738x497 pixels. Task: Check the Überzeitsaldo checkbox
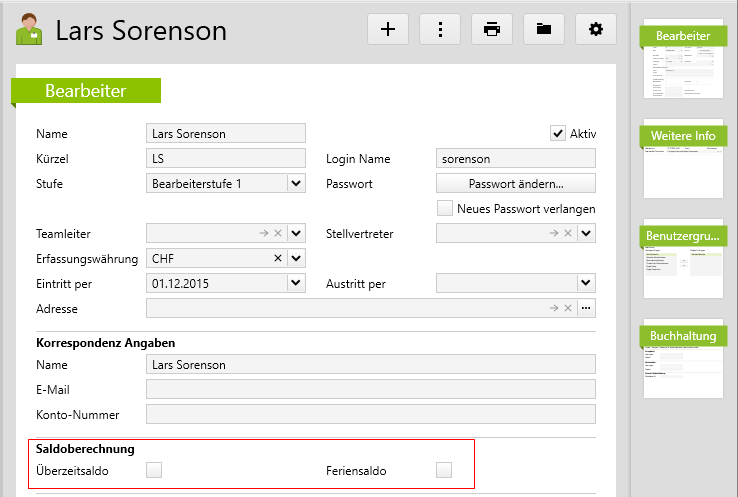point(154,470)
